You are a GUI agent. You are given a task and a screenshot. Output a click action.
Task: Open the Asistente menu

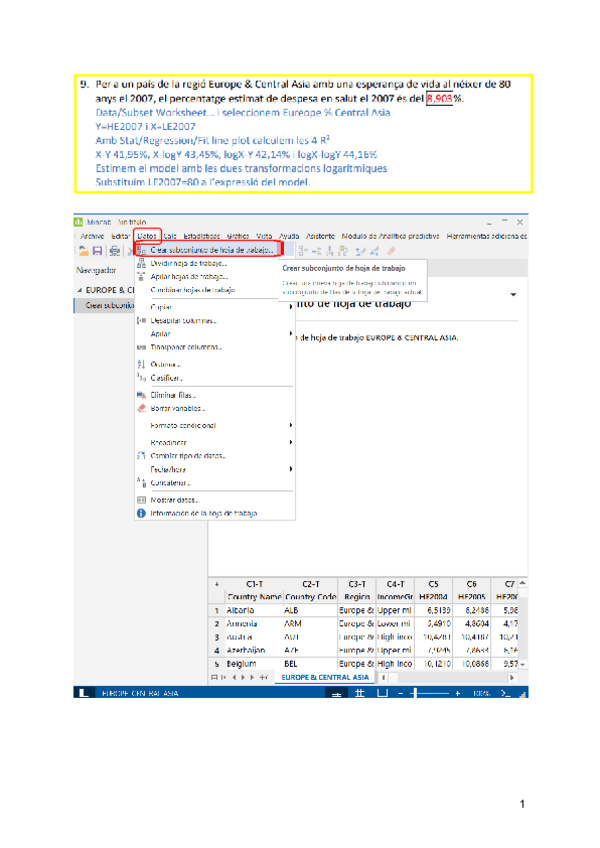coord(320,236)
